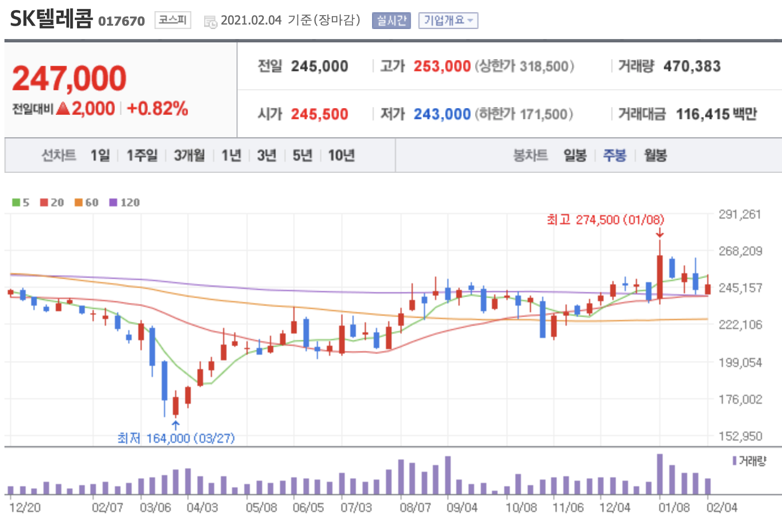Click the 실시간 button

[391, 21]
